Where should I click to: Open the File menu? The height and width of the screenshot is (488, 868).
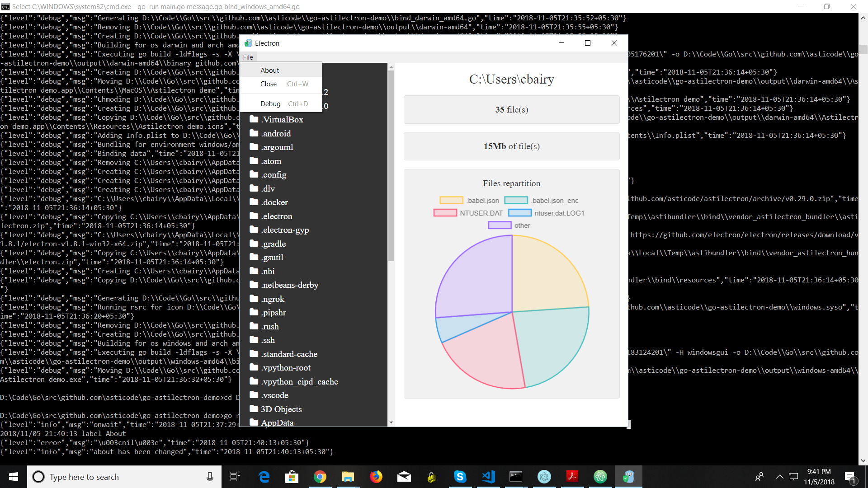coord(248,57)
